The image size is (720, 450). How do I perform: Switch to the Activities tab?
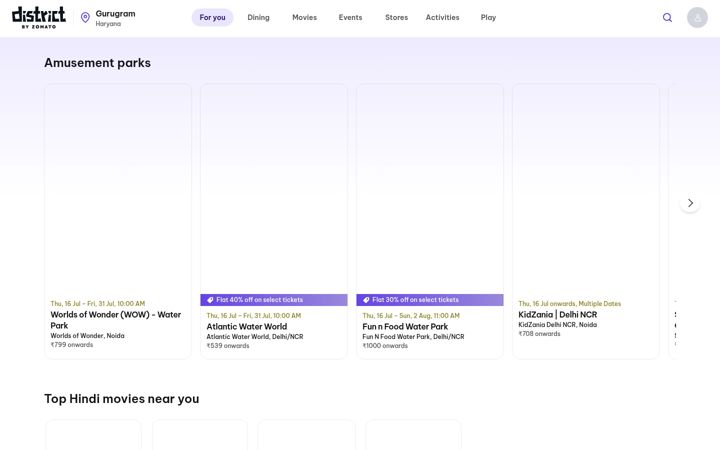[x=442, y=17]
